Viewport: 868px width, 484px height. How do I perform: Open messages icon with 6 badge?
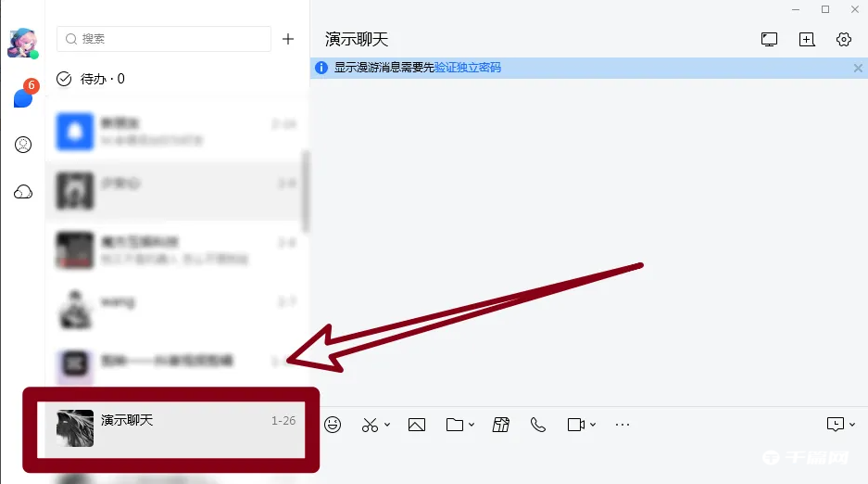pos(24,95)
